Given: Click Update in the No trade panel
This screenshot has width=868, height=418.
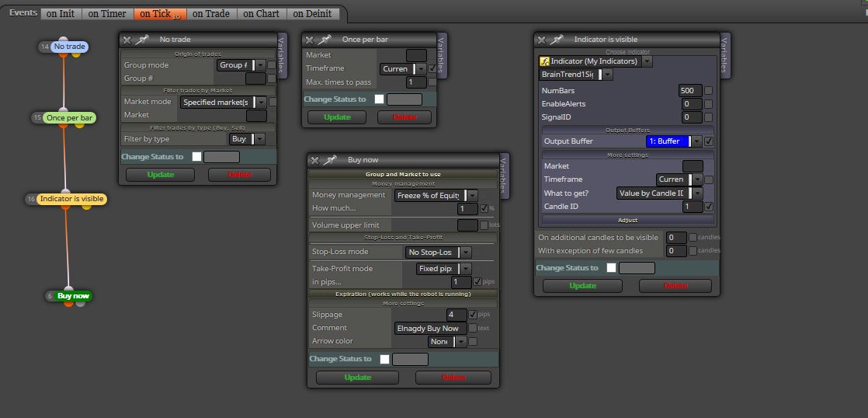Looking at the screenshot, I should (x=161, y=174).
